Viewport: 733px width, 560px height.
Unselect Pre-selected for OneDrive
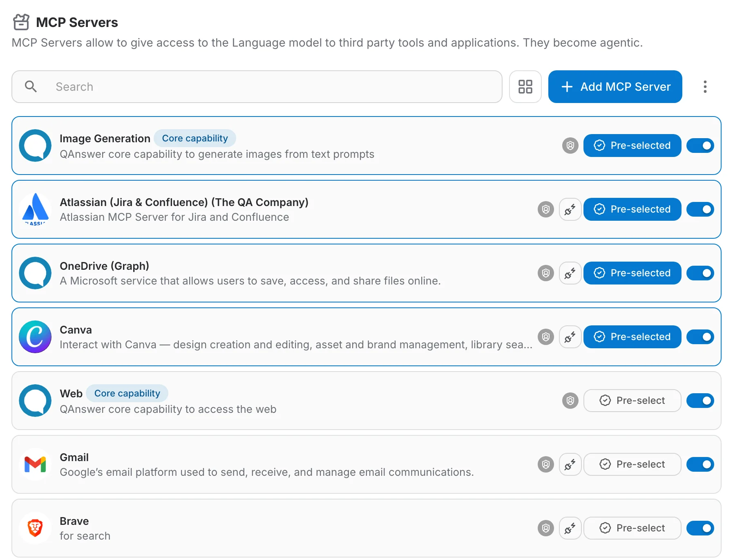coord(632,273)
